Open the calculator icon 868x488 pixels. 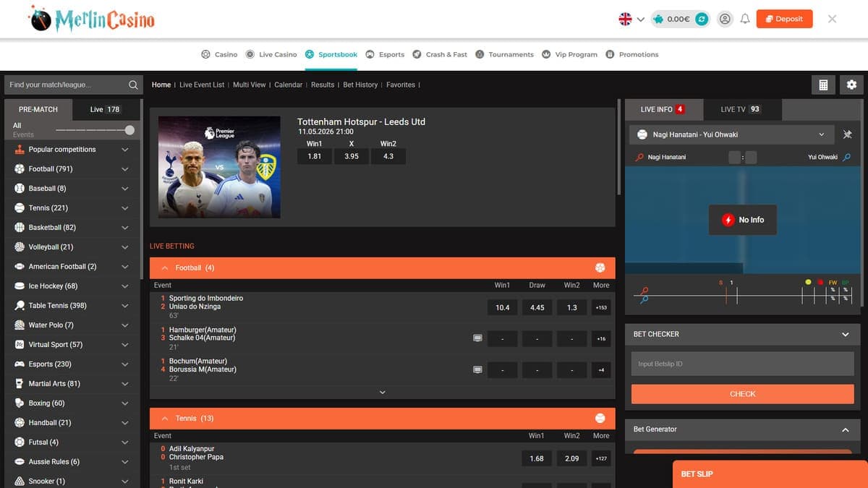coord(823,85)
